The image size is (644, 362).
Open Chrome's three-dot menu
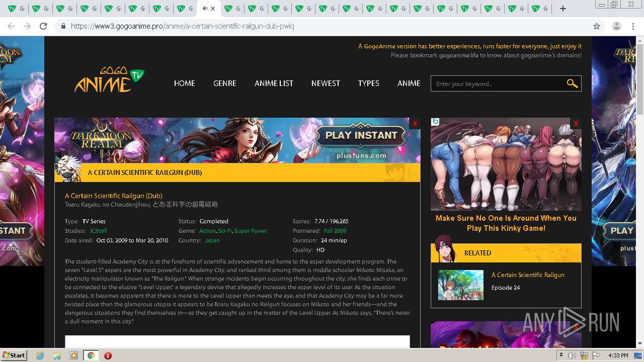point(633,26)
